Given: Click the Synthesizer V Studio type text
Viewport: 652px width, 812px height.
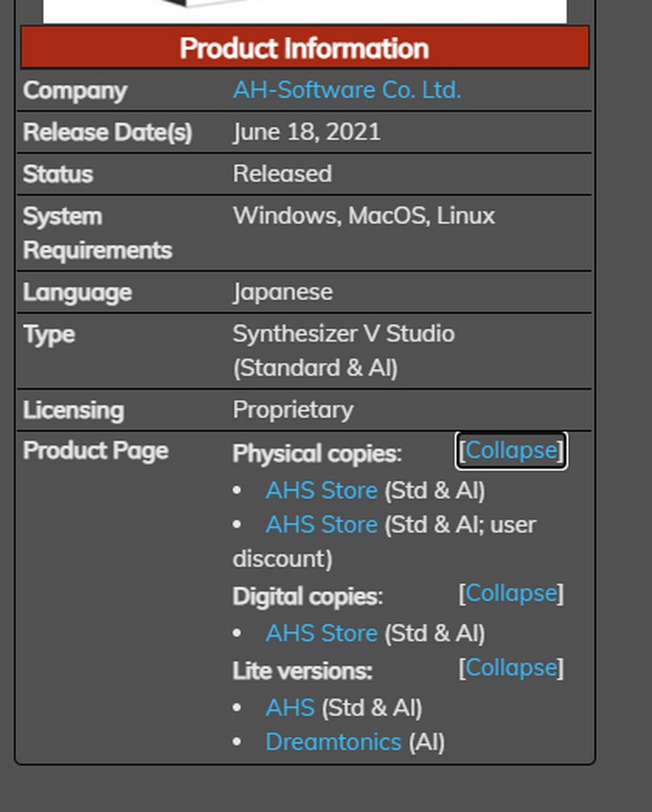Looking at the screenshot, I should click(344, 351).
